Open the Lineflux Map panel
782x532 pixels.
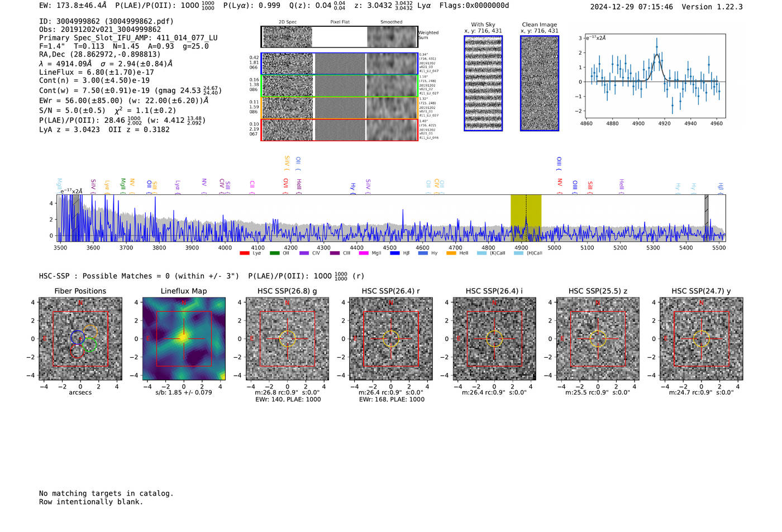pyautogui.click(x=184, y=339)
